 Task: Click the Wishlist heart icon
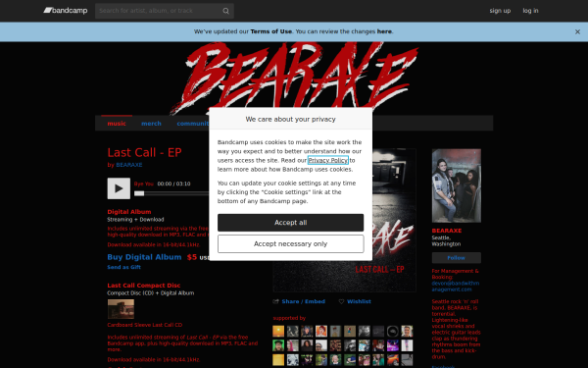pyautogui.click(x=341, y=301)
